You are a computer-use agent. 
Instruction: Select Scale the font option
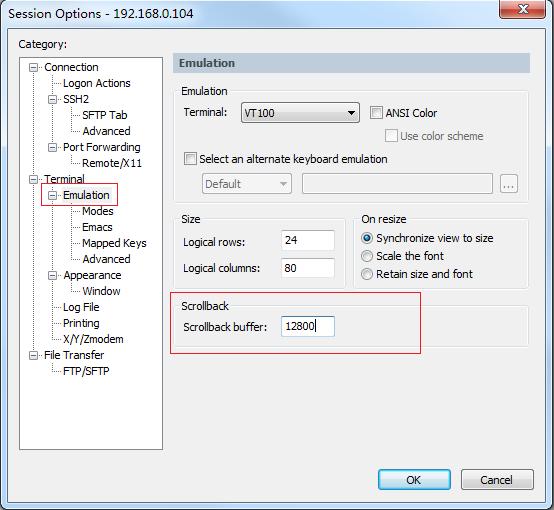367,256
